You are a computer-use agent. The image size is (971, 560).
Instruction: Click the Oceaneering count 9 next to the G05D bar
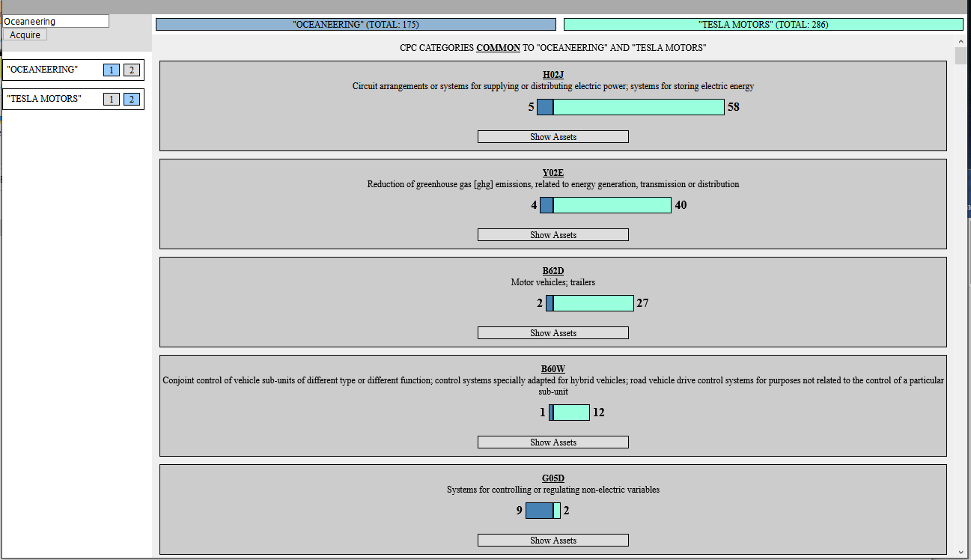(x=519, y=511)
